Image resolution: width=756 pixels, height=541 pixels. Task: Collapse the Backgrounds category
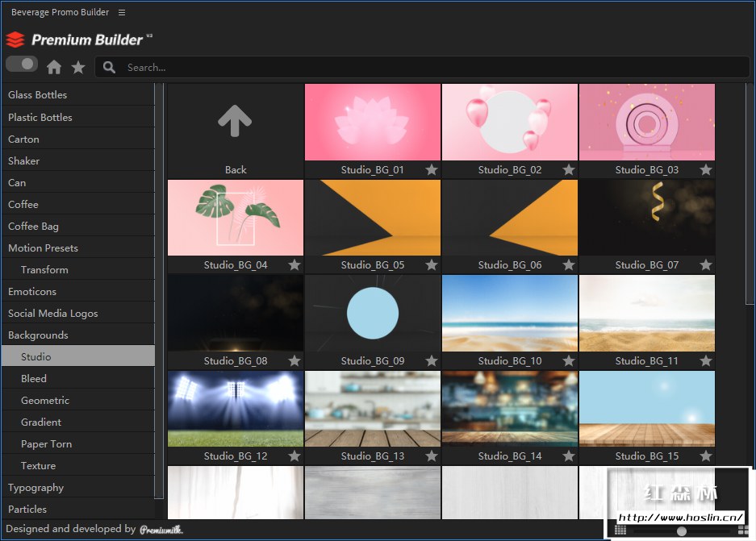78,335
